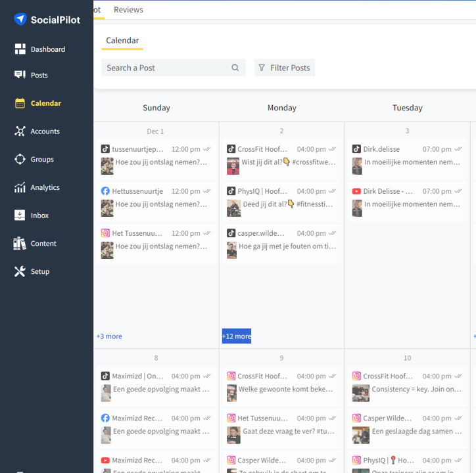Switch to the Reviews tab

click(x=128, y=10)
